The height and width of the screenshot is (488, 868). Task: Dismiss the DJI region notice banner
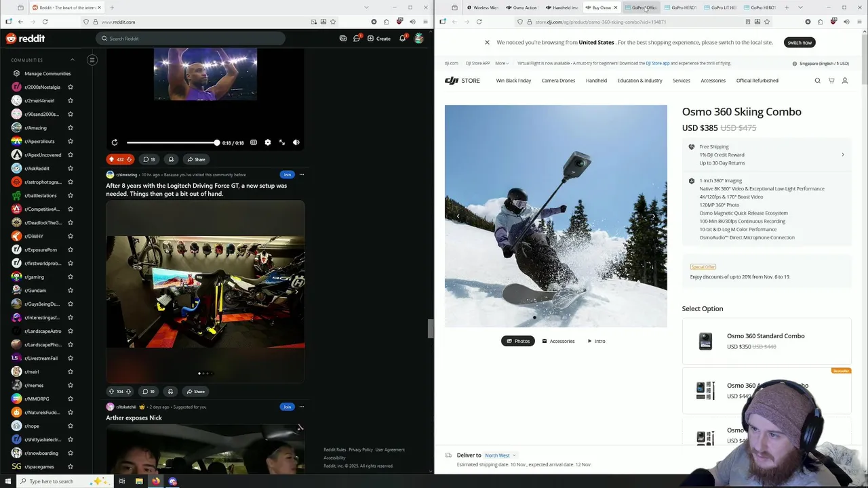point(487,43)
